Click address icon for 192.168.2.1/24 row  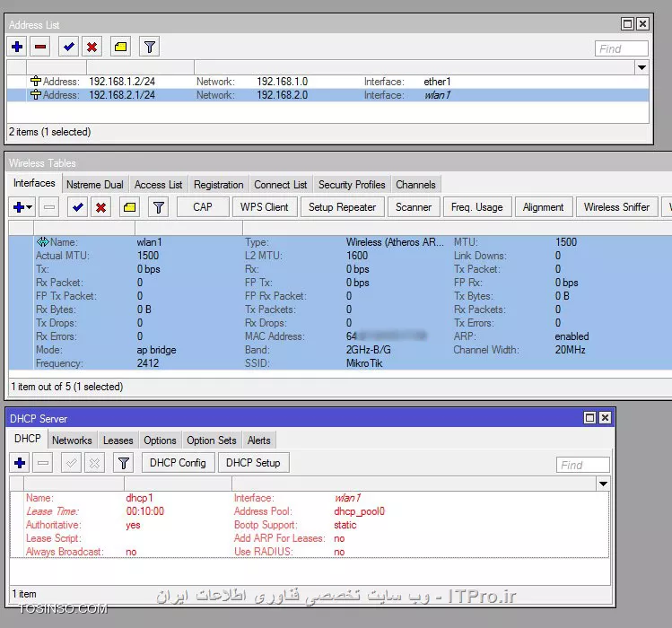pyautogui.click(x=36, y=95)
